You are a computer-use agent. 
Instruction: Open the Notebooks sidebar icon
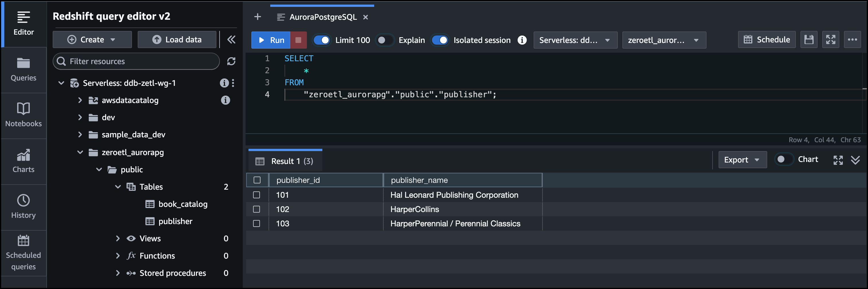pyautogui.click(x=23, y=115)
